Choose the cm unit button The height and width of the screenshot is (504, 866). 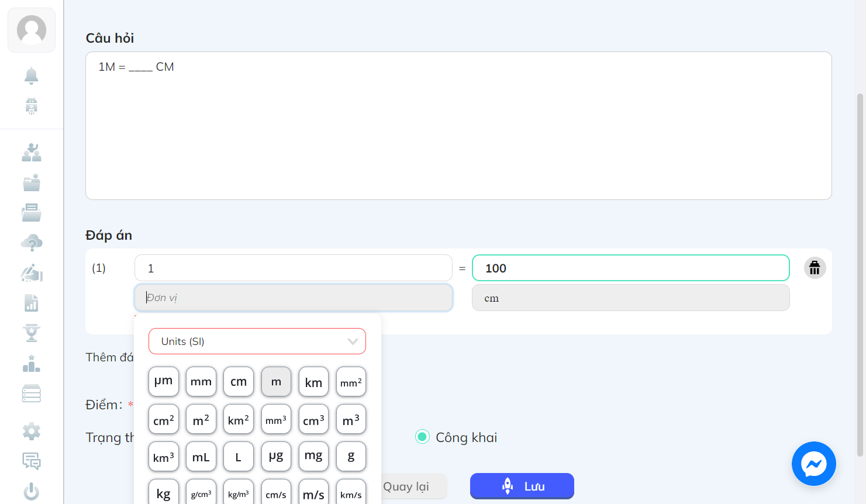pos(239,381)
